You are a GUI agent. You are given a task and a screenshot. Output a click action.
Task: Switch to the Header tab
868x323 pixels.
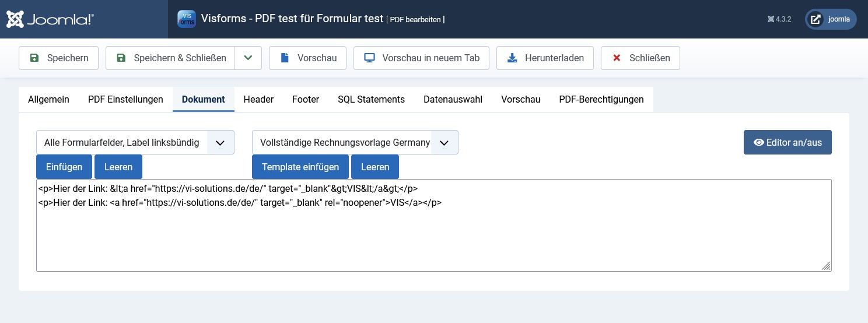258,99
